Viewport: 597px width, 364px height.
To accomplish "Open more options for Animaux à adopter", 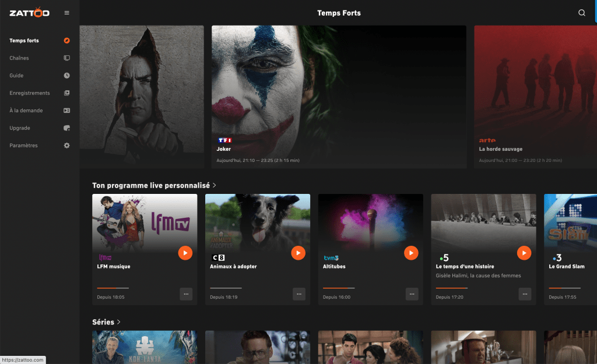I will [x=299, y=294].
